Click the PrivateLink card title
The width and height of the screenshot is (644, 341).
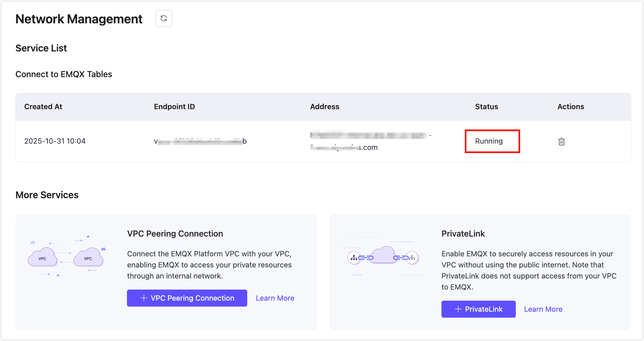point(463,234)
